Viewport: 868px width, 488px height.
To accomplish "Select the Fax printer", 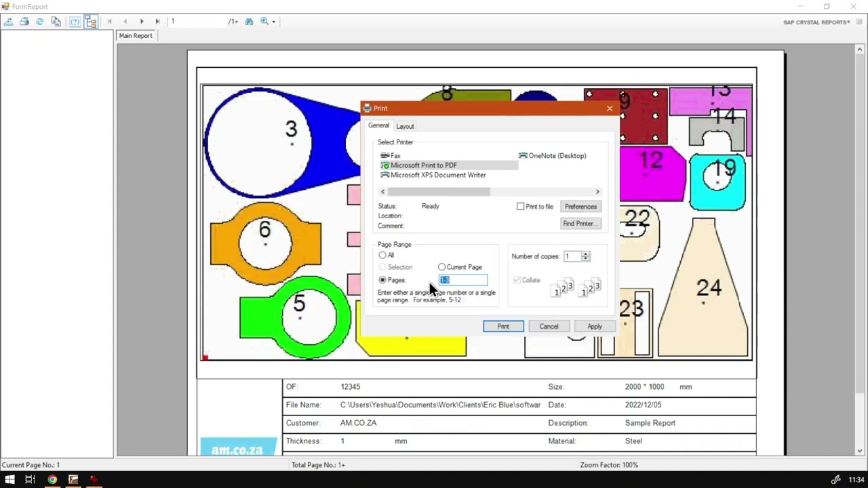I will click(x=391, y=156).
